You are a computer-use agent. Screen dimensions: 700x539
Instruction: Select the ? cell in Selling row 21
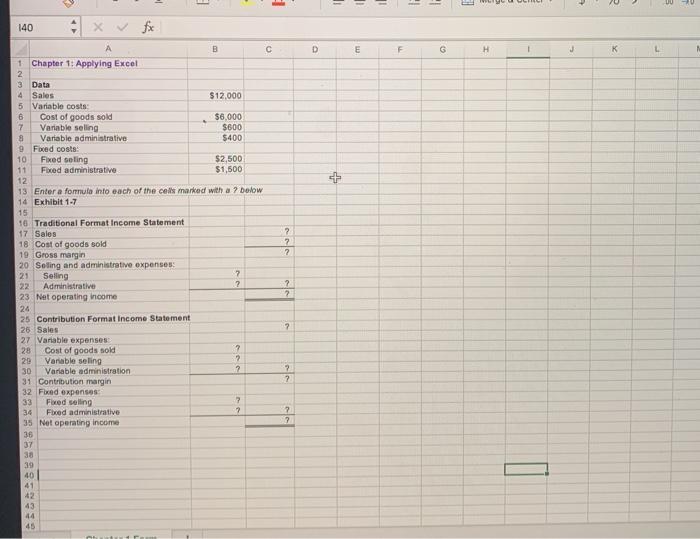tap(217, 273)
